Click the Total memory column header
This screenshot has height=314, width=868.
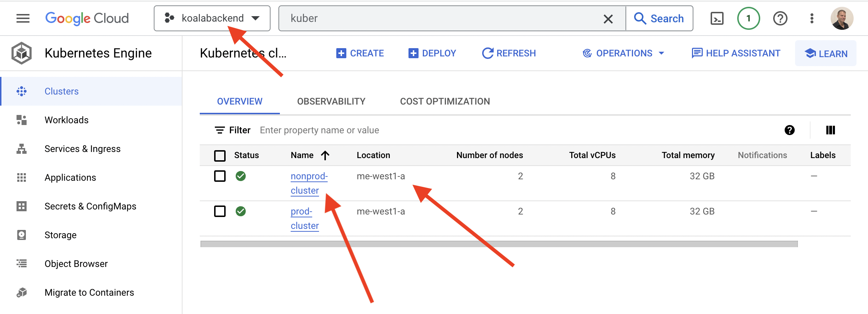(x=688, y=155)
